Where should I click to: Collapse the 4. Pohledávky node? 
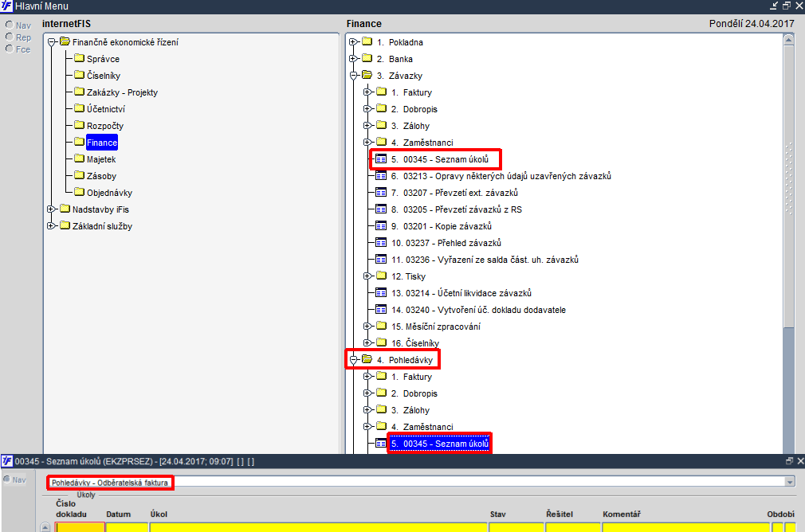(353, 360)
